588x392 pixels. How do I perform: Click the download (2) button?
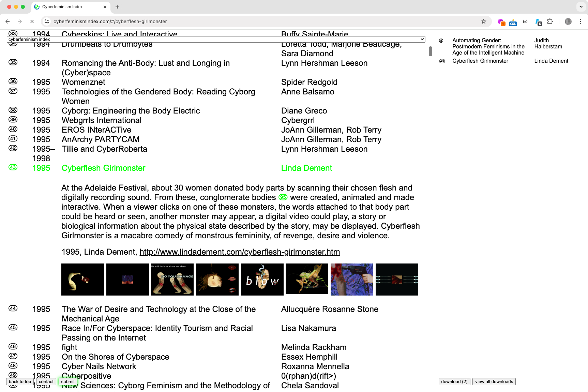point(454,381)
